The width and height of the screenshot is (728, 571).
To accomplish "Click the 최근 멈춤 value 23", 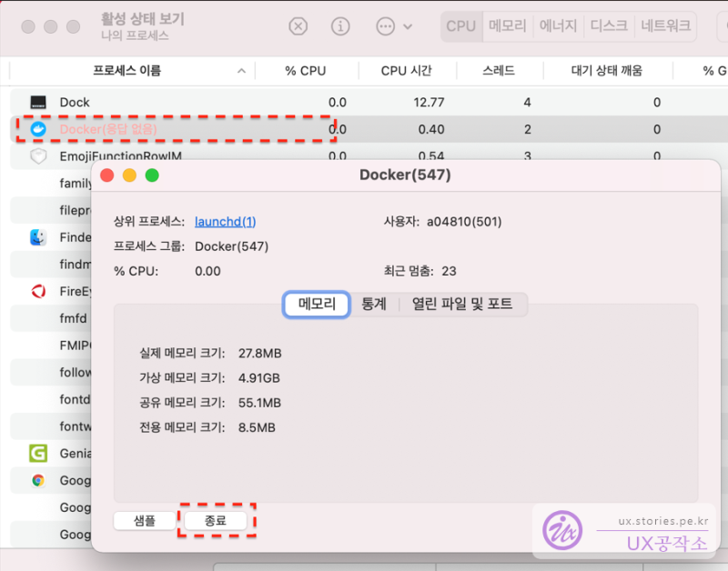I will point(449,271).
